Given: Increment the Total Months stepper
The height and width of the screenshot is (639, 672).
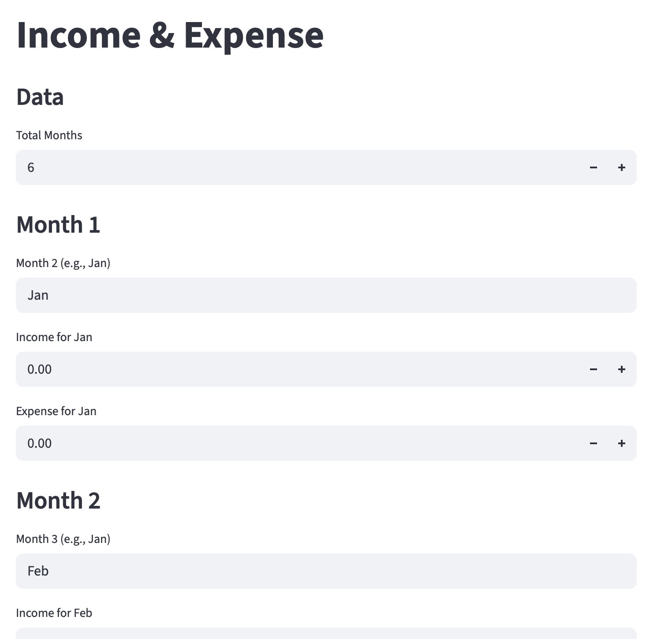Looking at the screenshot, I should (x=622, y=167).
